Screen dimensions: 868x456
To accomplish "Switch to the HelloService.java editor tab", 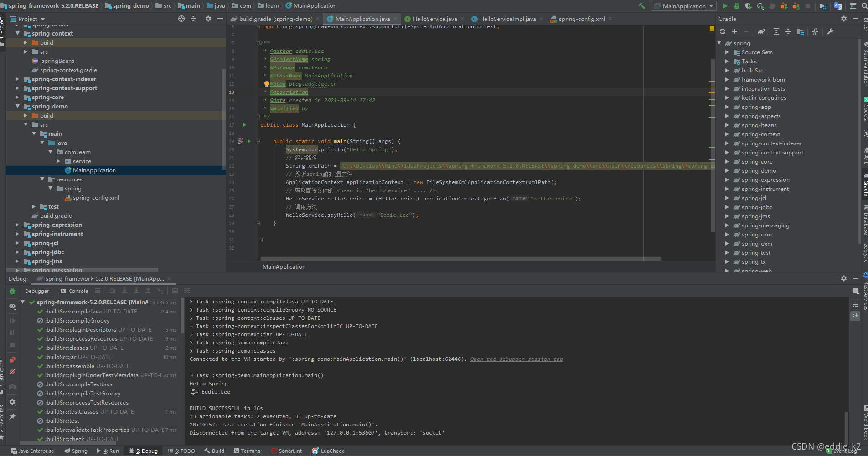I will tap(434, 19).
